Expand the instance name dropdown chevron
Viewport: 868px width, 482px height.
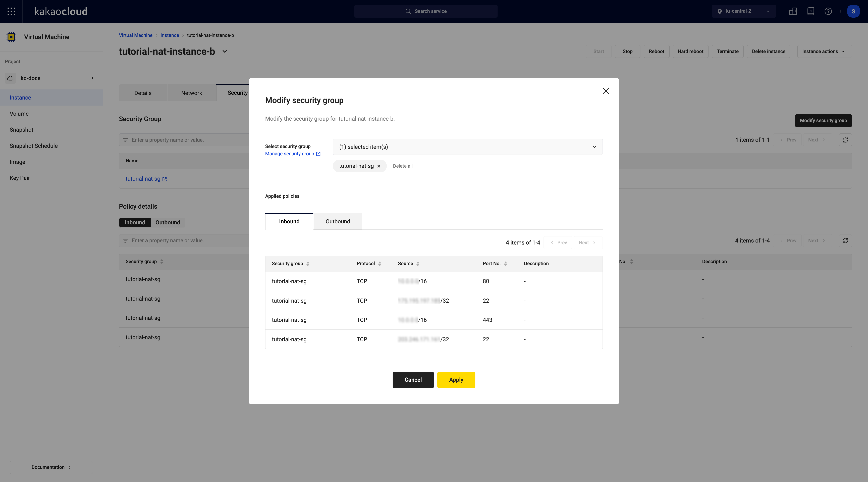coord(225,52)
